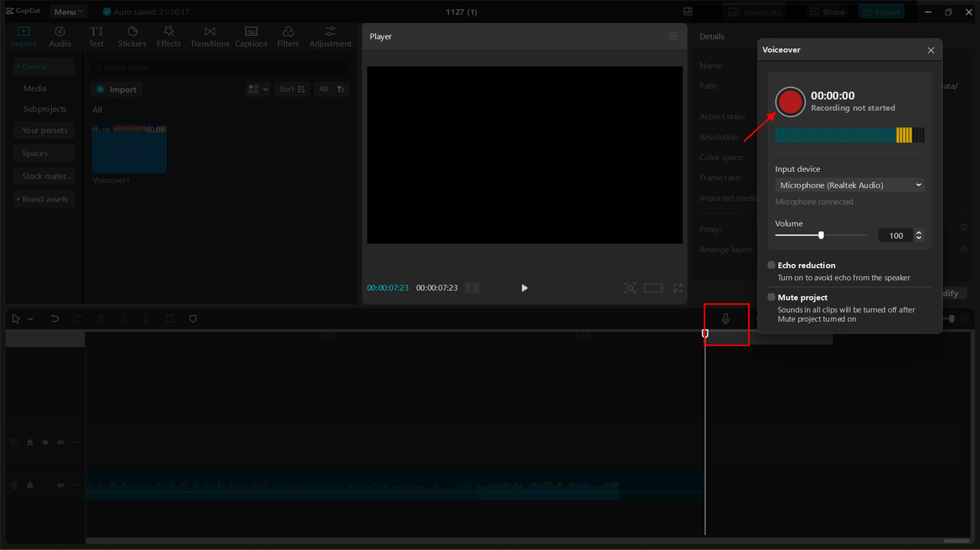This screenshot has height=550, width=980.
Task: Enable the Mute project checkbox
Action: pos(771,298)
